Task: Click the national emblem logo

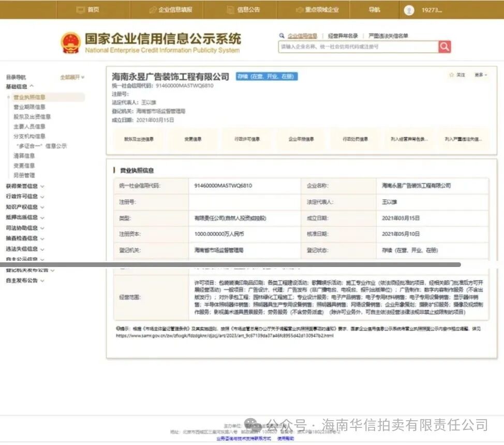Action: click(x=70, y=43)
